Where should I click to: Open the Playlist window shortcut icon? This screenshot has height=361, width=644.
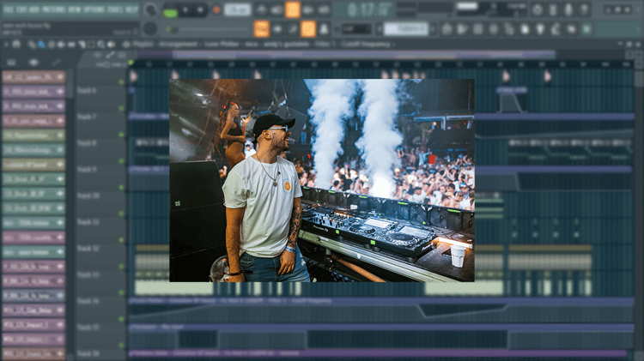447,28
